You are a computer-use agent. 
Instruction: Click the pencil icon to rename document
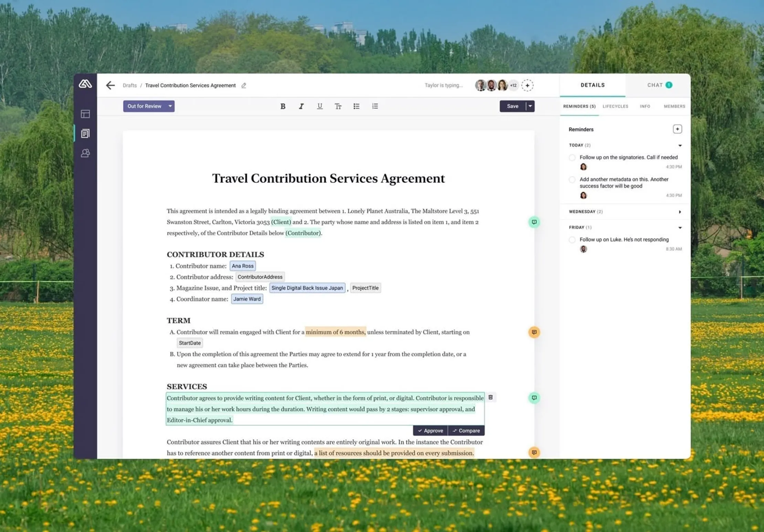[244, 86]
